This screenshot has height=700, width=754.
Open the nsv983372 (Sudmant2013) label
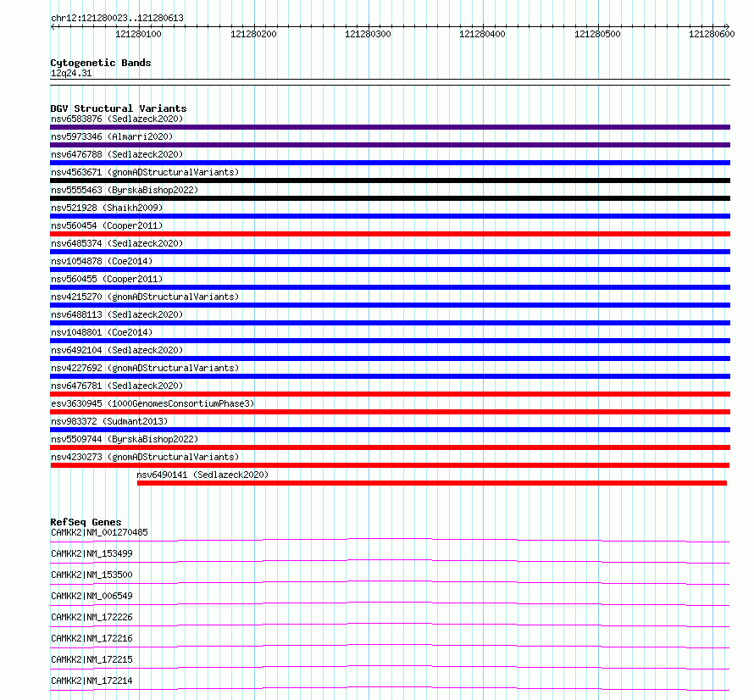(109, 421)
